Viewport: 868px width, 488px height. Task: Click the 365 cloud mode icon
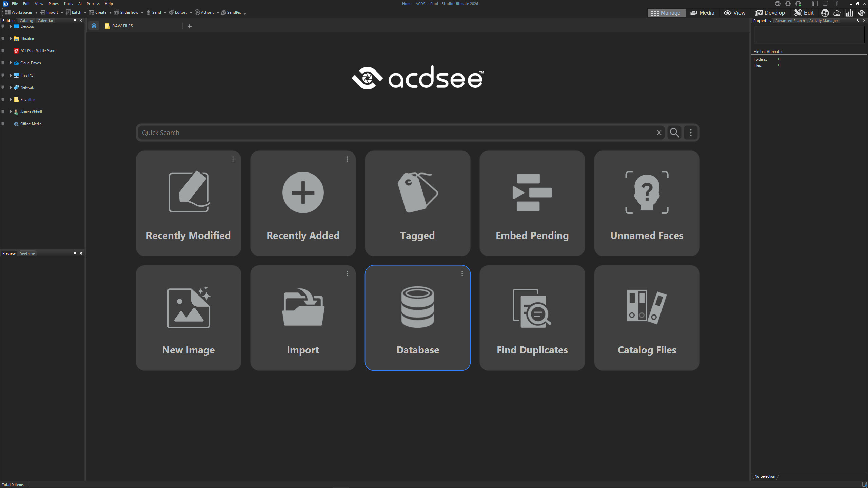(837, 13)
